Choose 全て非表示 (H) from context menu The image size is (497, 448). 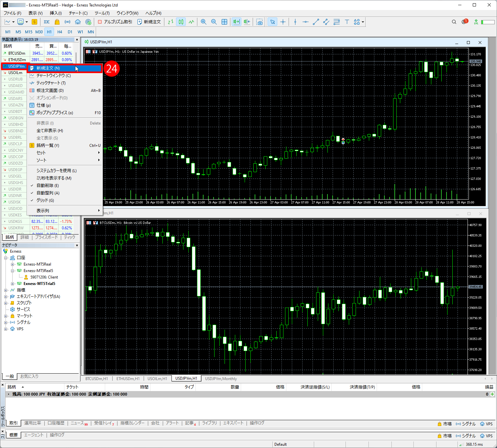65,131
